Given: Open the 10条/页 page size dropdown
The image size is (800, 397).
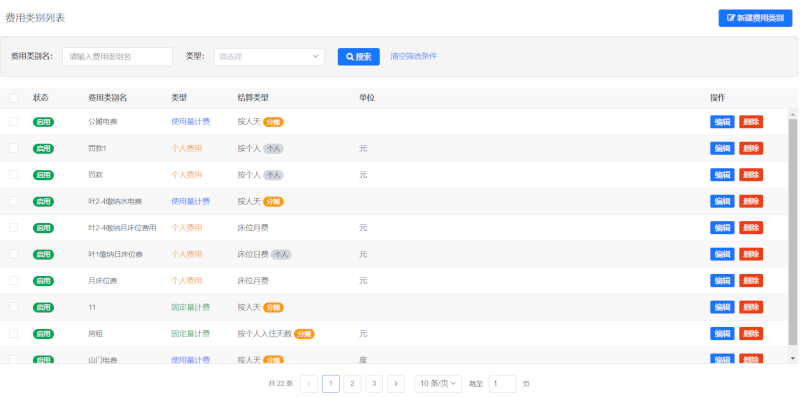Looking at the screenshot, I should [x=438, y=384].
